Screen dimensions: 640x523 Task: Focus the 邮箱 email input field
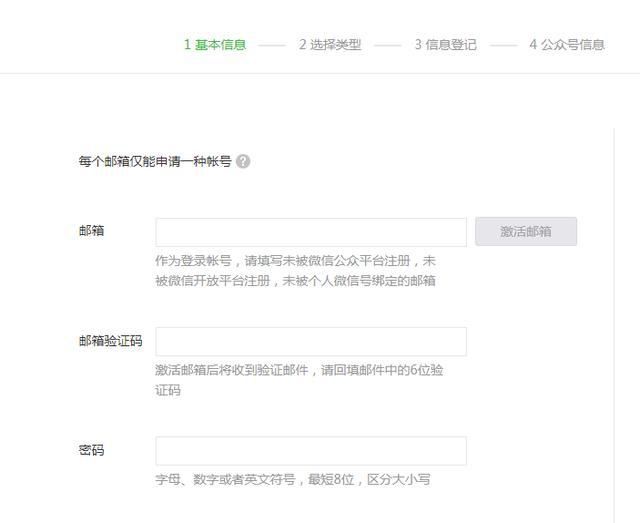pyautogui.click(x=311, y=232)
